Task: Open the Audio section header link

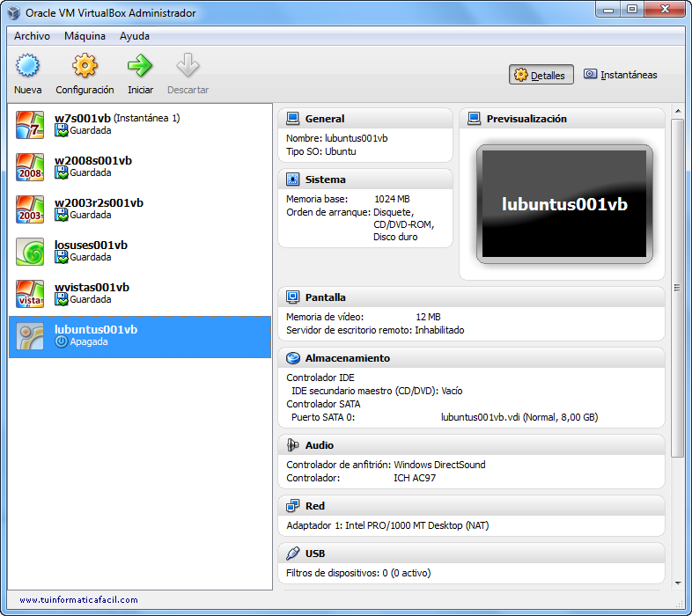Action: pyautogui.click(x=319, y=445)
